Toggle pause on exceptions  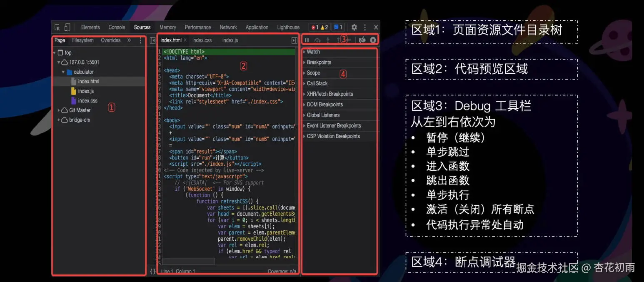click(x=373, y=40)
